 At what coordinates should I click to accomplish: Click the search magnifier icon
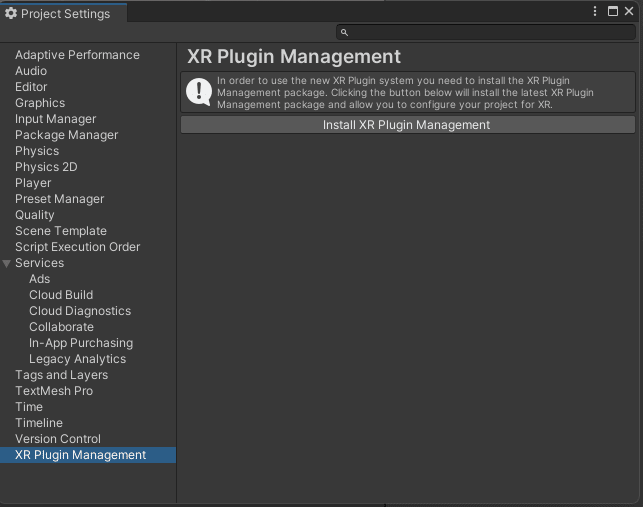pyautogui.click(x=344, y=32)
